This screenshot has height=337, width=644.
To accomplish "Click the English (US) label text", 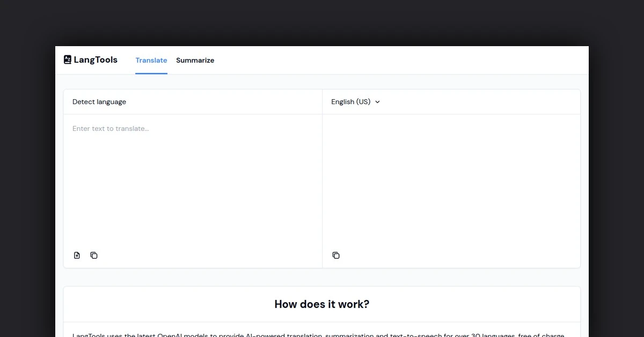I will (x=352, y=101).
